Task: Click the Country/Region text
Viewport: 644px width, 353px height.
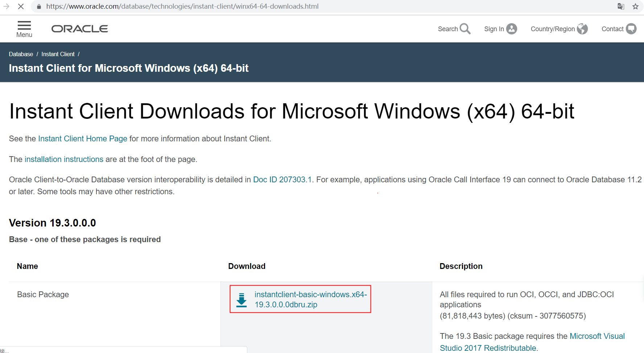Action: pos(553,29)
